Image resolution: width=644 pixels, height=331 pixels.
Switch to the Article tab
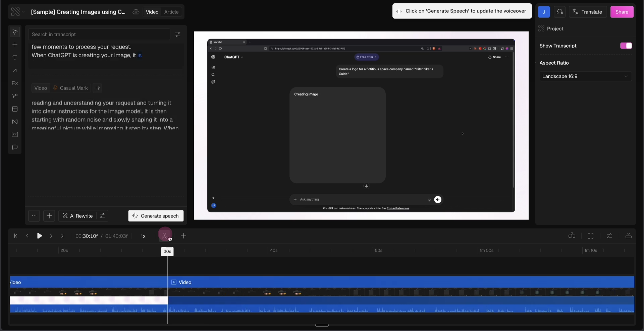coord(171,12)
